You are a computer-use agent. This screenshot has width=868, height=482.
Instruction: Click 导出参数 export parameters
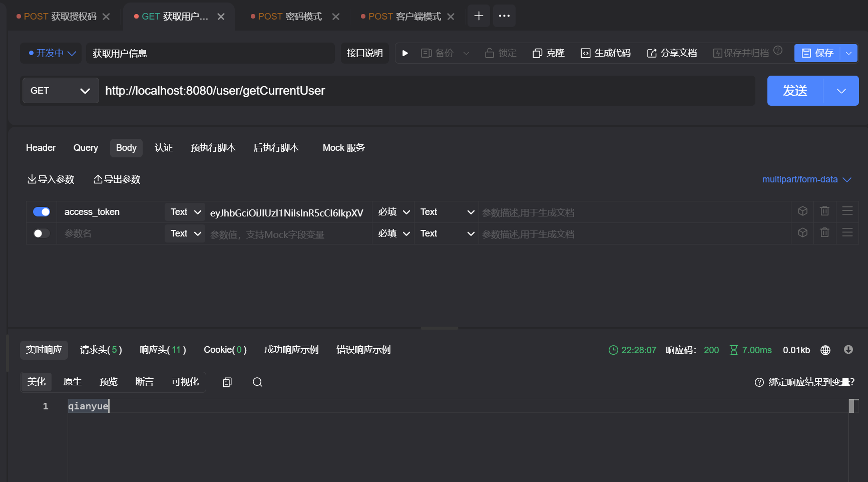coord(117,179)
